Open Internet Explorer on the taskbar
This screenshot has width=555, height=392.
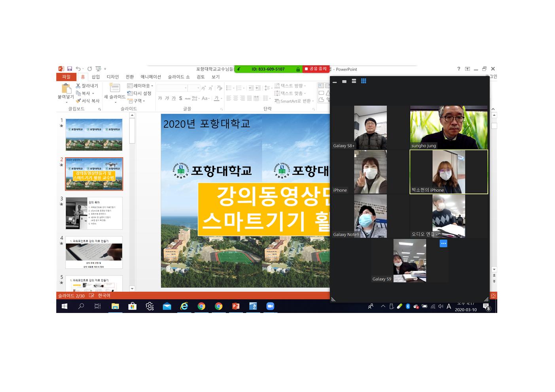[184, 306]
